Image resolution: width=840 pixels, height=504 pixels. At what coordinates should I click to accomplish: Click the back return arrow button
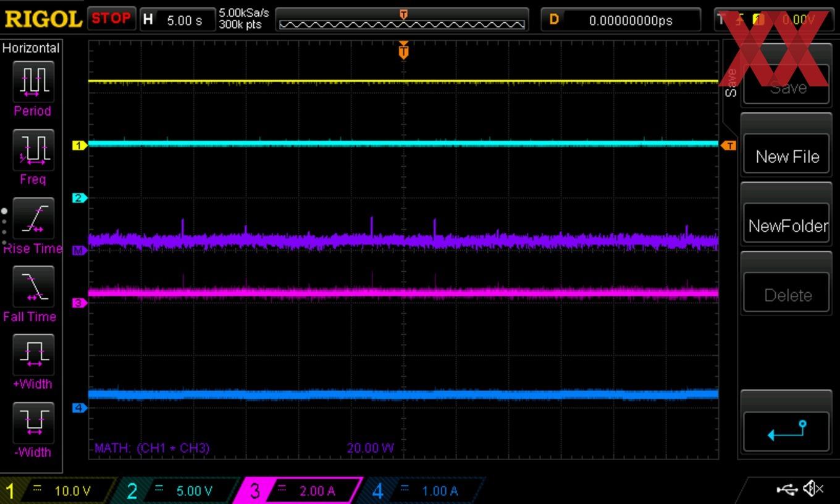[786, 431]
